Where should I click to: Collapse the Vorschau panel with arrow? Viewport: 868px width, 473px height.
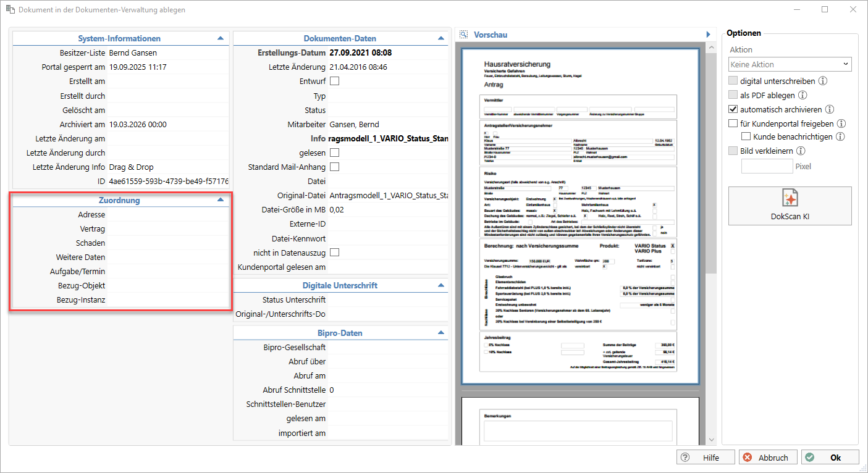[x=709, y=35]
